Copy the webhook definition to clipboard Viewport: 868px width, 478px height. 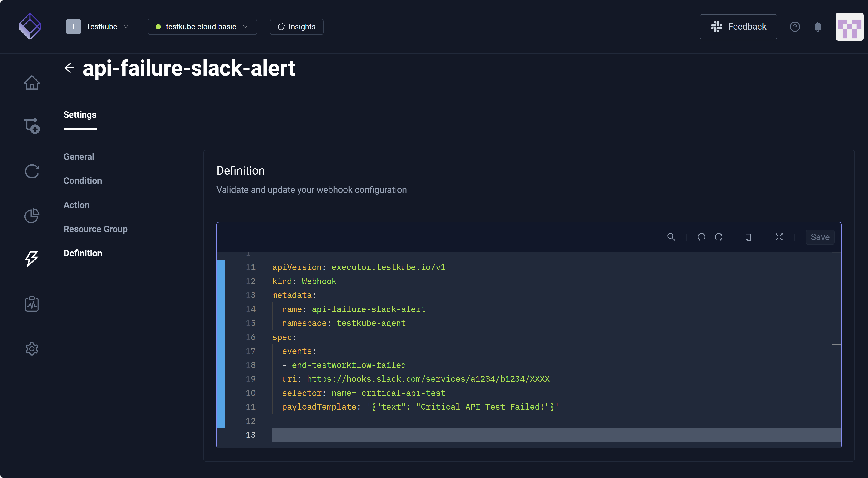(749, 237)
